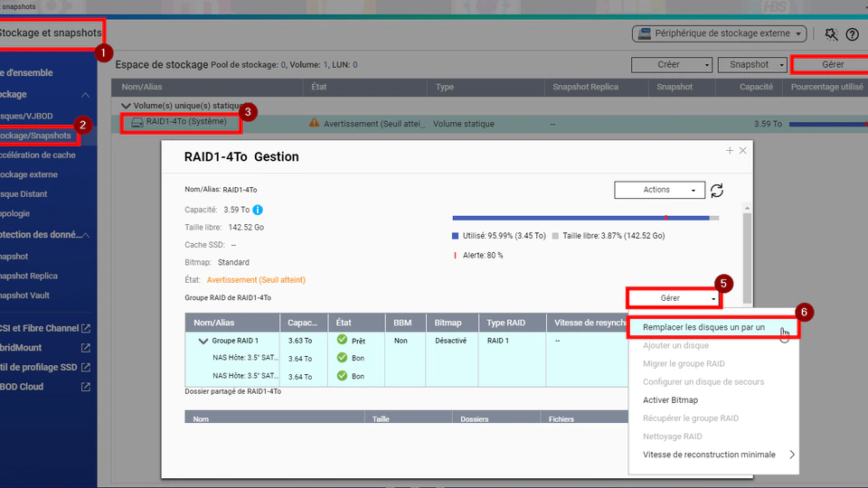Viewport: 868px width, 488px height.
Task: Open Disque Distant in sidebar
Action: pyautogui.click(x=24, y=193)
